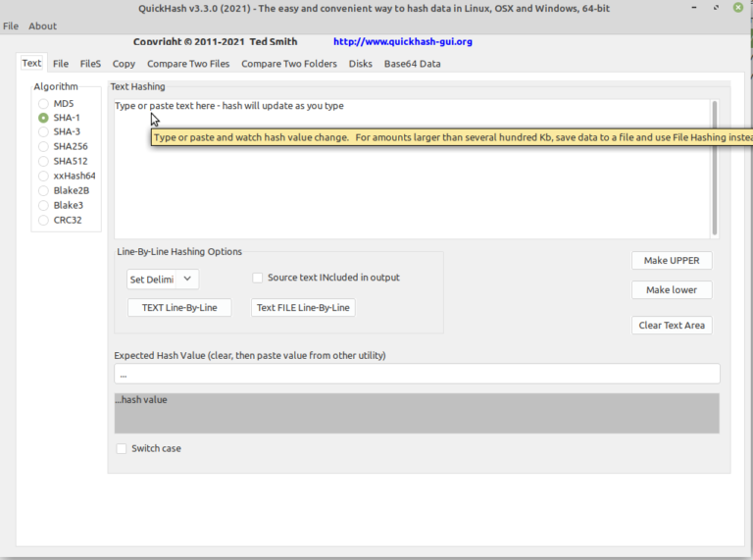The height and width of the screenshot is (560, 753).
Task: Click the Clear Text Area button
Action: (x=672, y=325)
